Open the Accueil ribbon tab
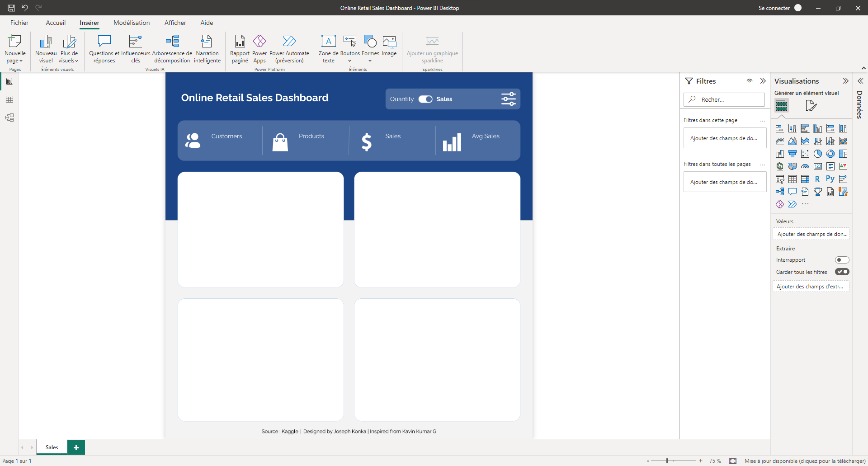 tap(56, 23)
